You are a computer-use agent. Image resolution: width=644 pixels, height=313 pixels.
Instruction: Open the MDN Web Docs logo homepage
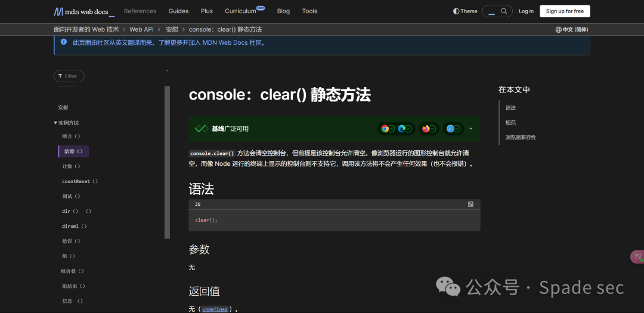[84, 11]
